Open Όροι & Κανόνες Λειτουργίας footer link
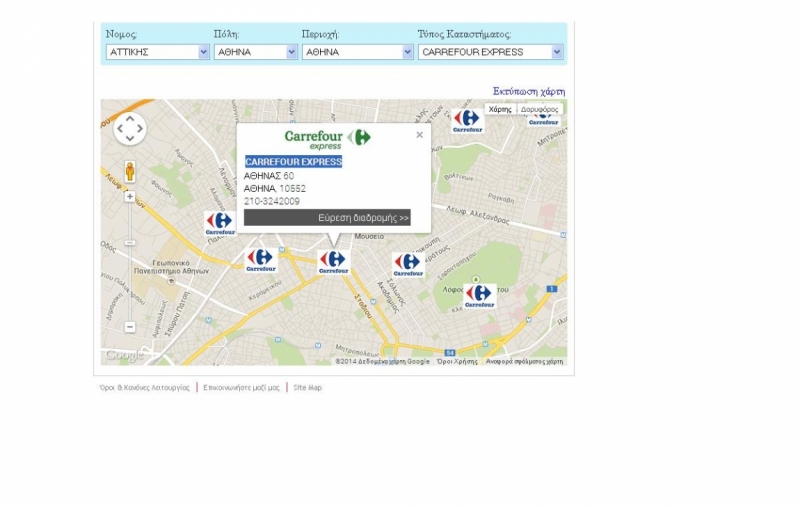 144,388
